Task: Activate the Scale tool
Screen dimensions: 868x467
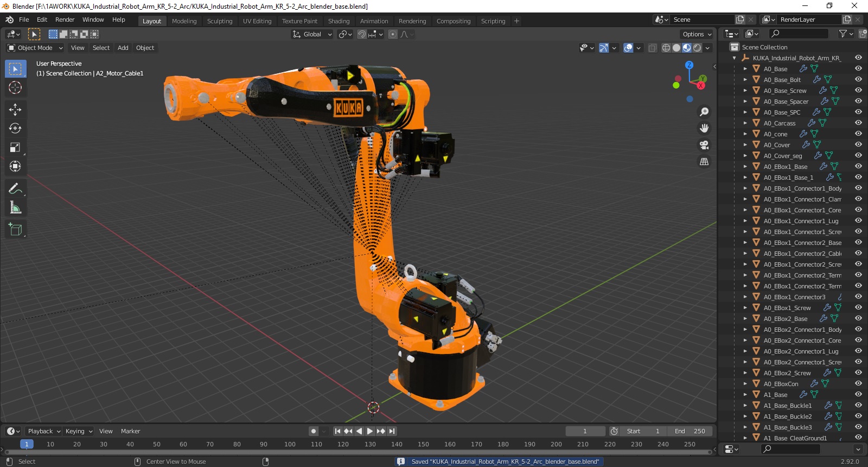Action: [15, 147]
